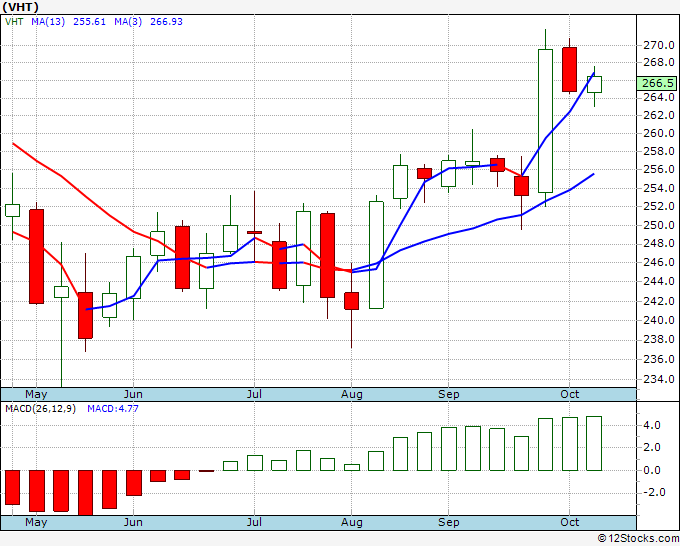The height and width of the screenshot is (546, 680).
Task: Click the 270.0 price axis label
Action: coord(659,45)
